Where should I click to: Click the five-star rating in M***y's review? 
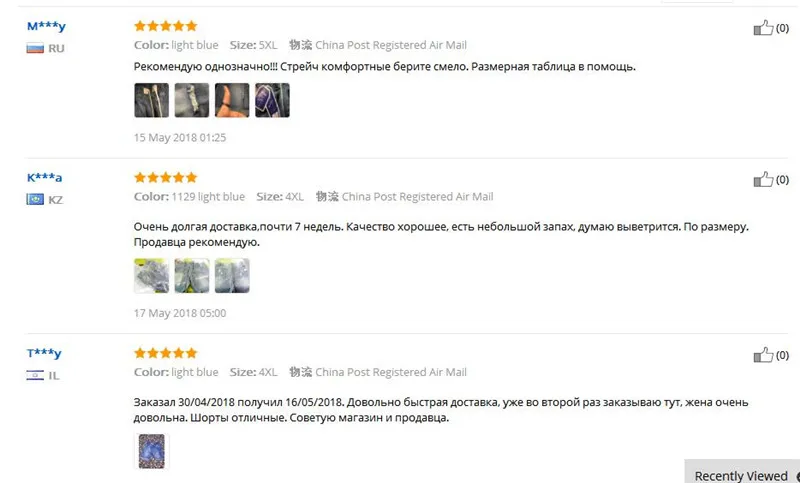[x=165, y=26]
